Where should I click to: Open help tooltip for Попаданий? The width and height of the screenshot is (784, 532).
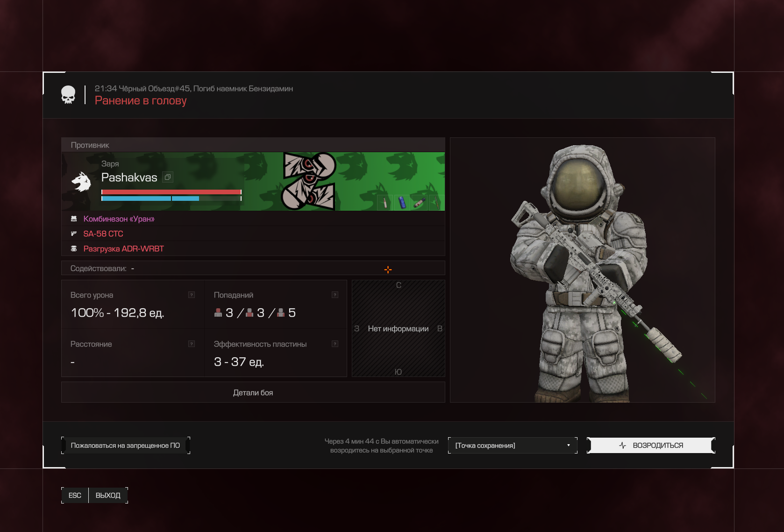pos(335,295)
